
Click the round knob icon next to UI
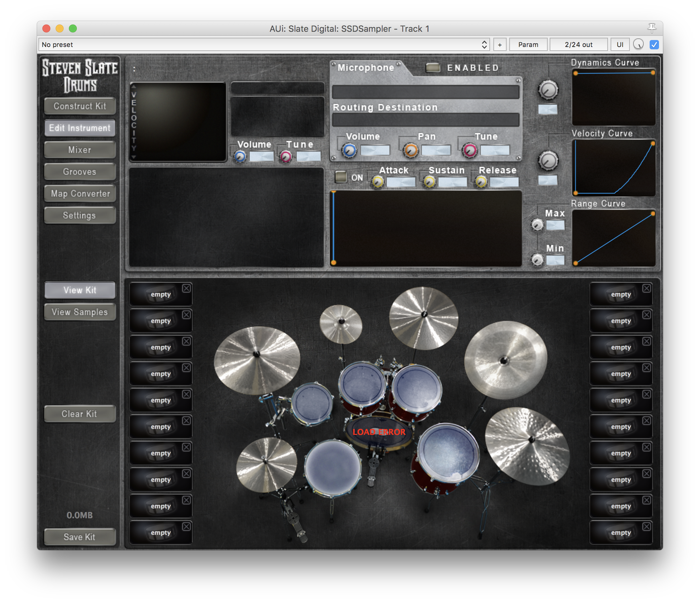pyautogui.click(x=638, y=45)
